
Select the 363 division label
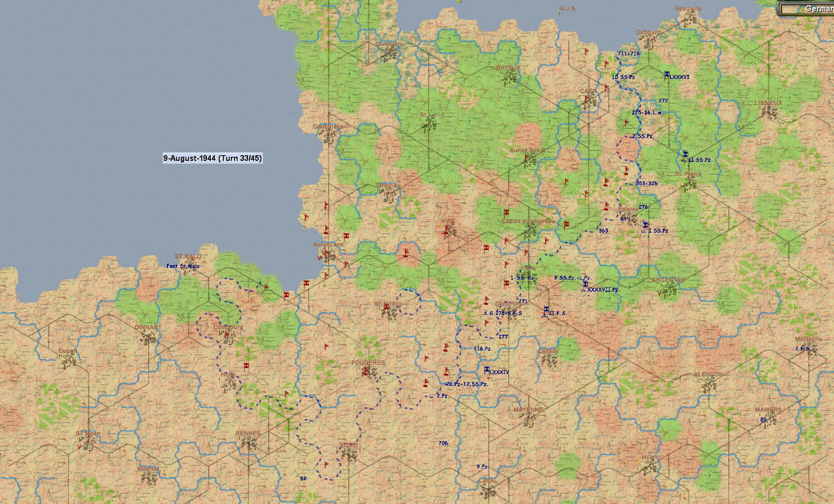[603, 231]
